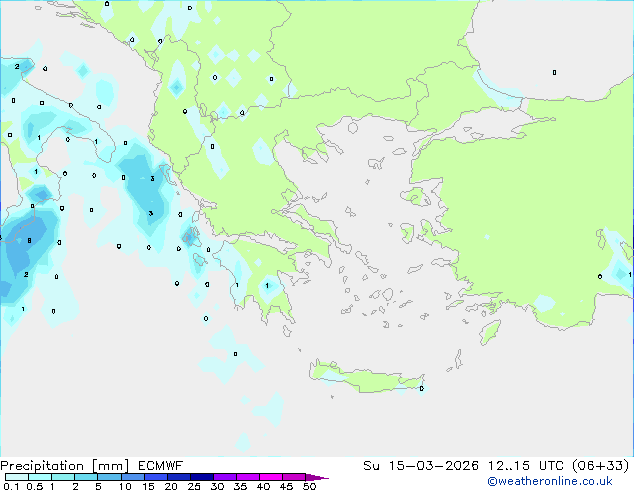
Task: Click the date Su 15-03-2026
Action: [x=421, y=466]
